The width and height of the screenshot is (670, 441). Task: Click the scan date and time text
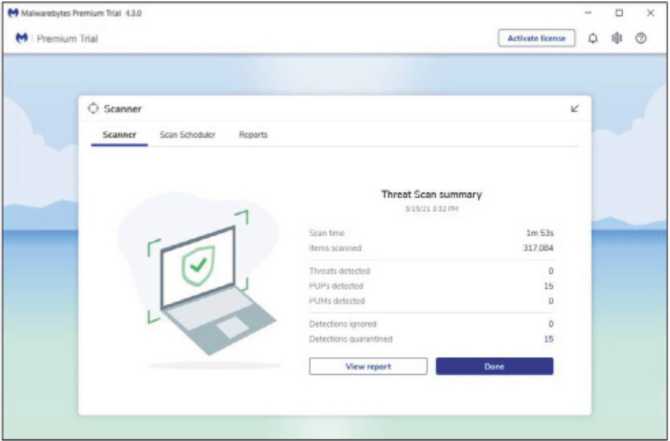(432, 209)
